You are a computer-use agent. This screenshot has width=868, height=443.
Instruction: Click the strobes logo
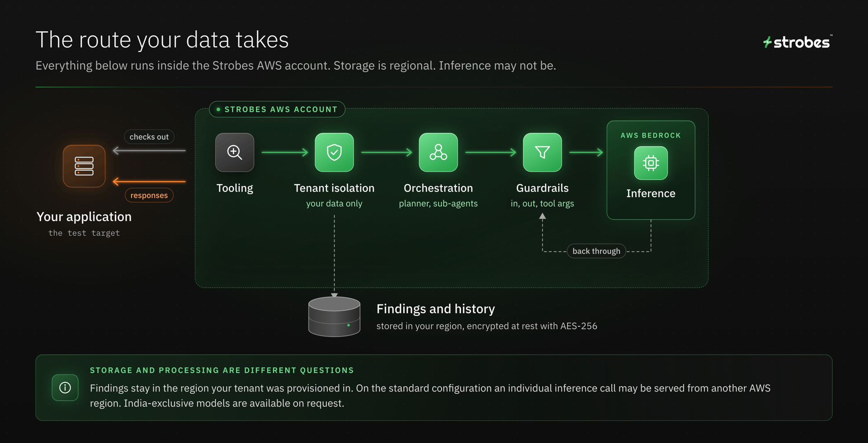pyautogui.click(x=798, y=42)
